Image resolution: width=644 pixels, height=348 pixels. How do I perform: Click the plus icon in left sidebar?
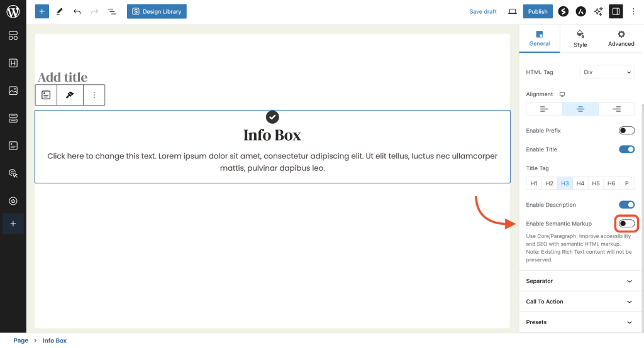pyautogui.click(x=13, y=224)
